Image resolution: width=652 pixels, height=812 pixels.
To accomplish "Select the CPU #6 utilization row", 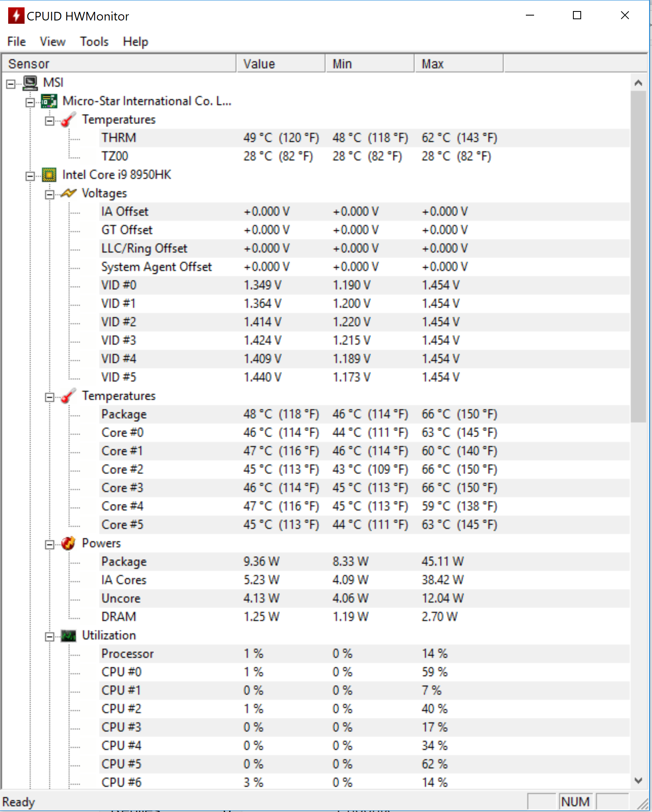I will (x=364, y=783).
